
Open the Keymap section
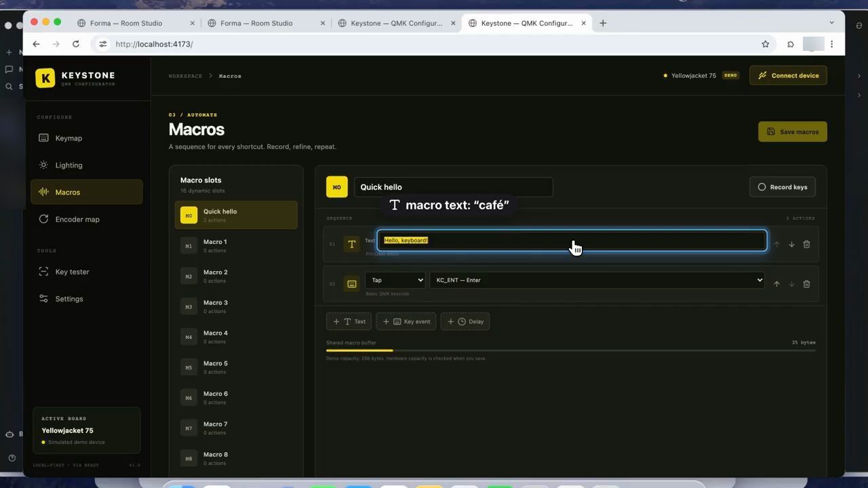[x=87, y=138]
